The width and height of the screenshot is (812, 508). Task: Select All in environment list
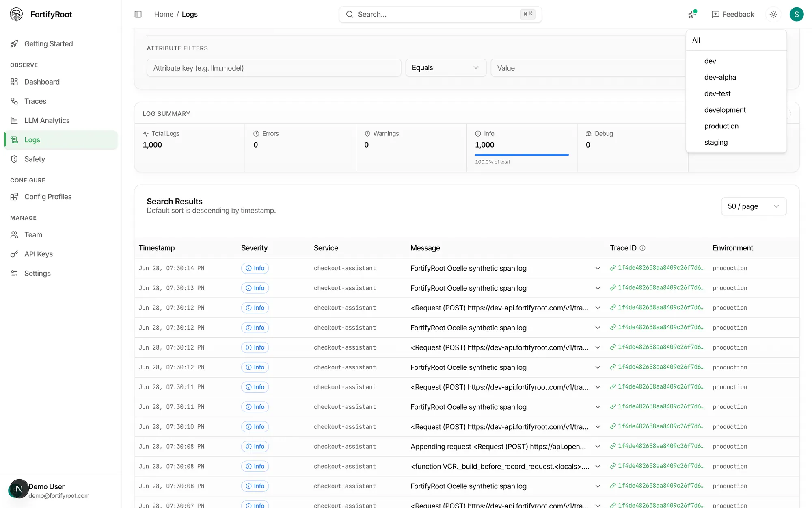736,40
